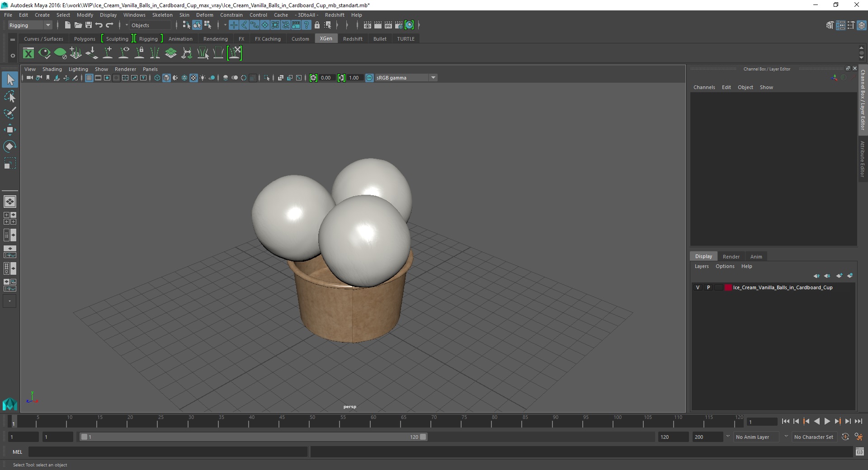Click the red color swatch of layer
The height and width of the screenshot is (470, 868).
point(728,287)
